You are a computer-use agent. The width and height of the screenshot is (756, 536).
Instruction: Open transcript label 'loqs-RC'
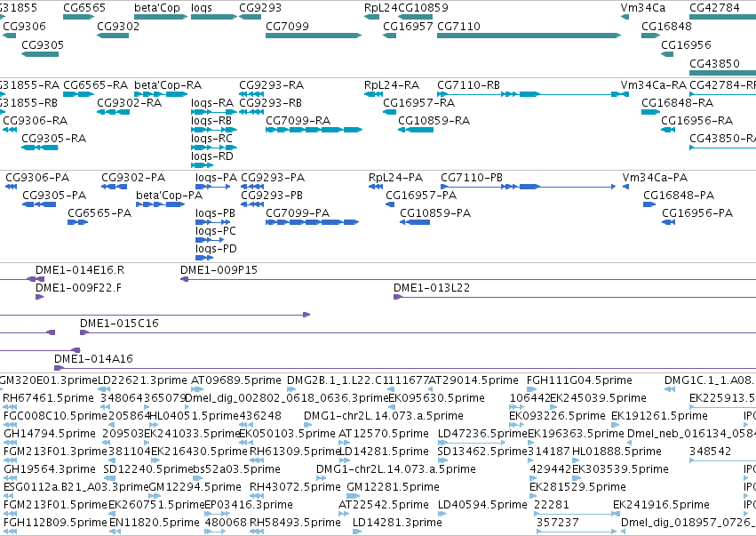click(211, 139)
